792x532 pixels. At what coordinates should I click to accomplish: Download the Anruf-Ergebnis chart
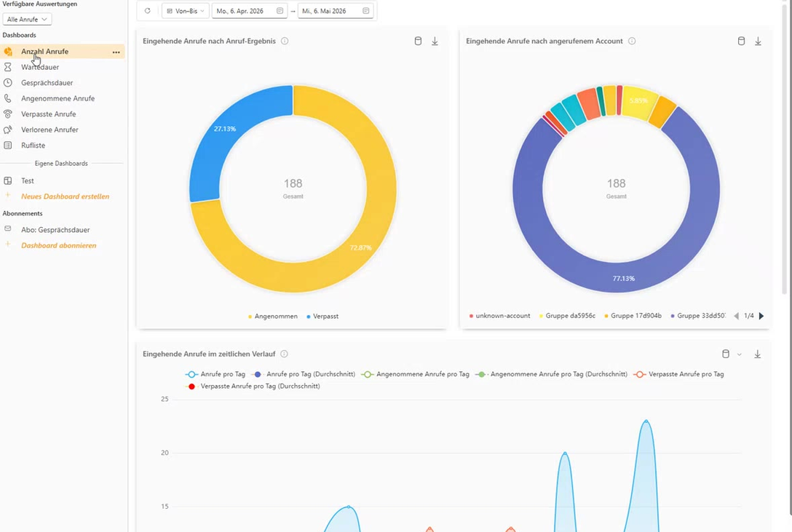pos(435,41)
